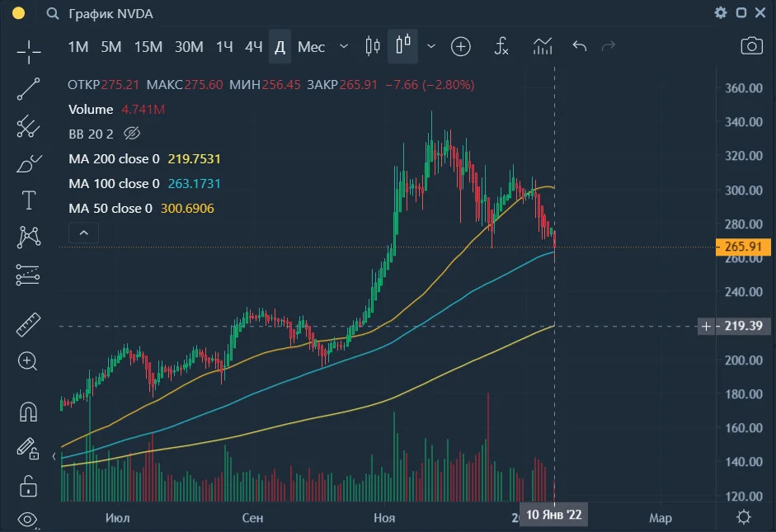Toggle lock all drawing tools

(x=28, y=486)
